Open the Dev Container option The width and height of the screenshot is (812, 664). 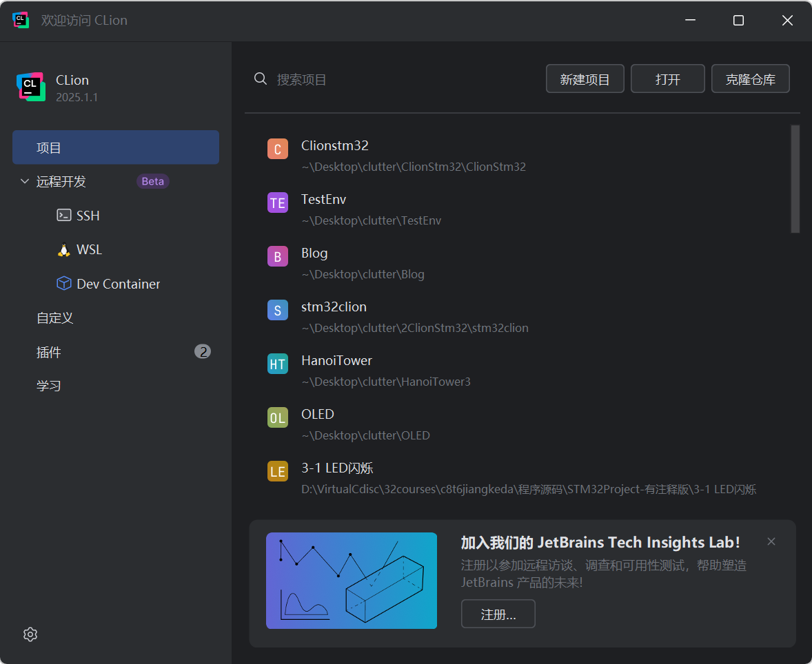coord(118,284)
